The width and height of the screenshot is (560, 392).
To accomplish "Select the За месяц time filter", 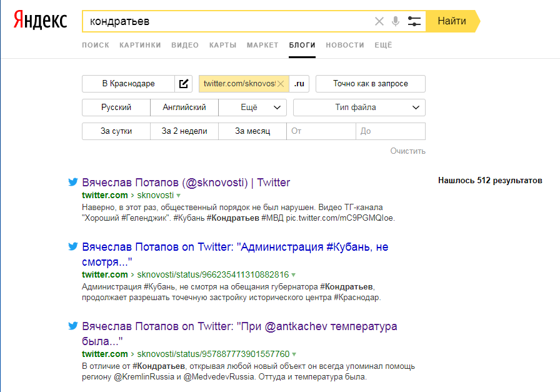I will point(252,131).
